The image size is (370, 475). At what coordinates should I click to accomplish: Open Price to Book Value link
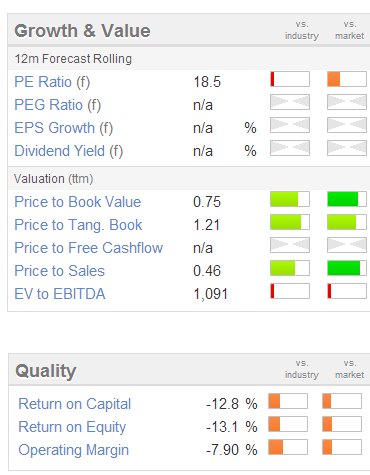78,202
